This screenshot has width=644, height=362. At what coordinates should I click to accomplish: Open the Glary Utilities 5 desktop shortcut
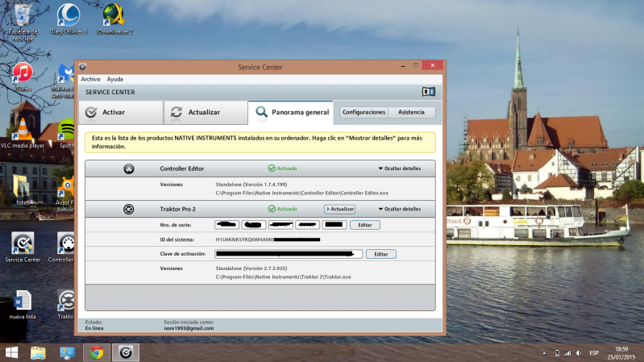point(69,16)
